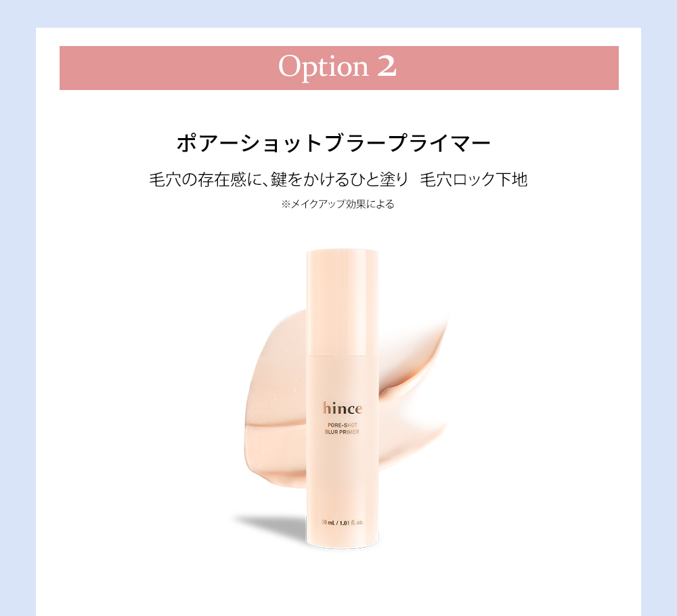Click the pink Option 2 banner
The image size is (677, 616).
point(339,68)
